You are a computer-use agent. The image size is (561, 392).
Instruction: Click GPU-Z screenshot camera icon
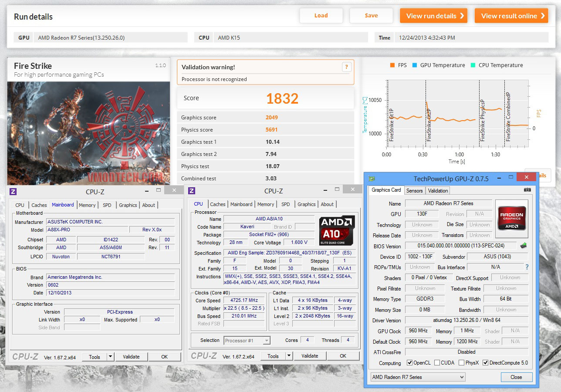click(x=527, y=190)
